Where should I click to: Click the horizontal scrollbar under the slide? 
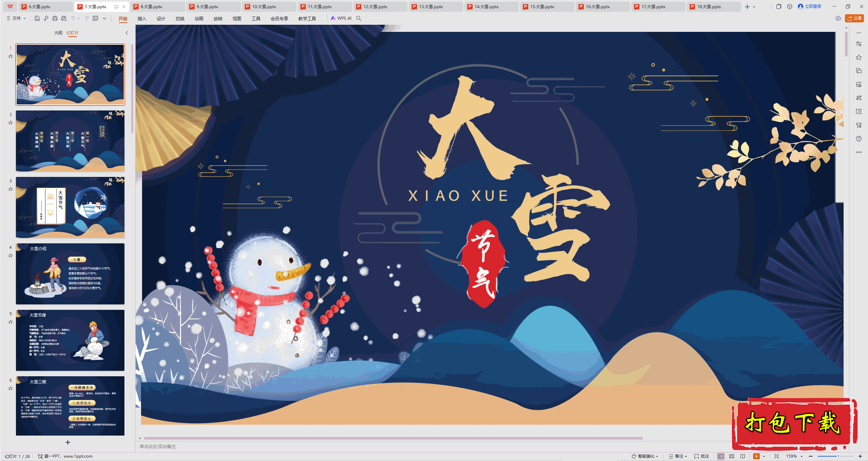click(393, 438)
